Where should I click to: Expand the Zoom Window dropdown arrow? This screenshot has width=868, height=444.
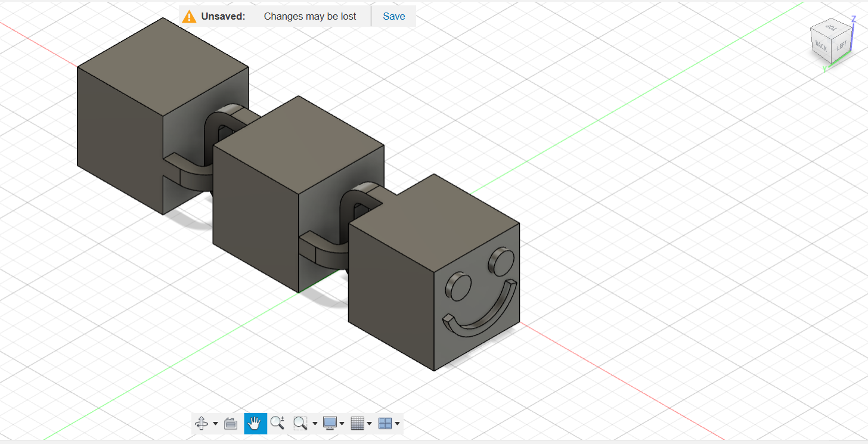point(315,424)
